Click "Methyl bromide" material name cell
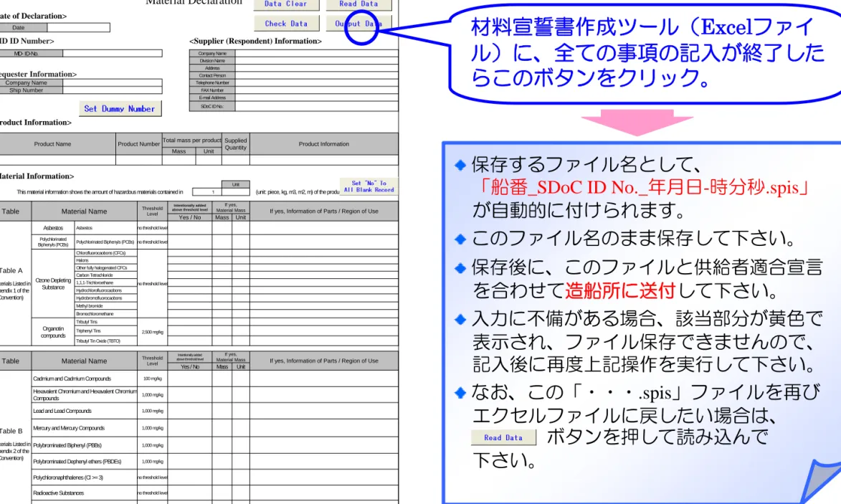 105,305
